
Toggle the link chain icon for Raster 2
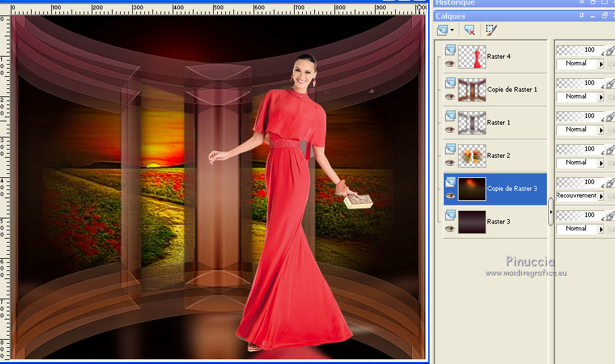pos(611,149)
